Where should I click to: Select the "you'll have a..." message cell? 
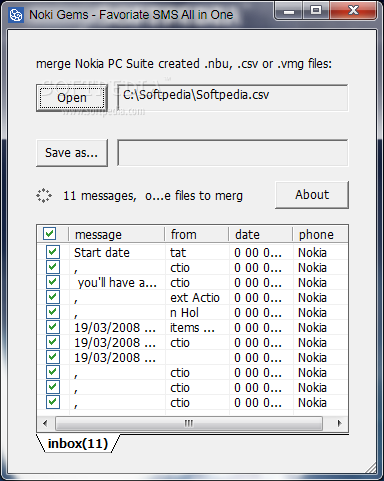point(117,283)
